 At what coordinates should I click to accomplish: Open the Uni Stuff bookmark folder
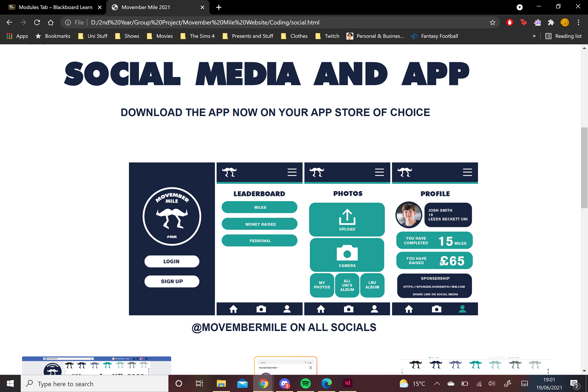(93, 36)
